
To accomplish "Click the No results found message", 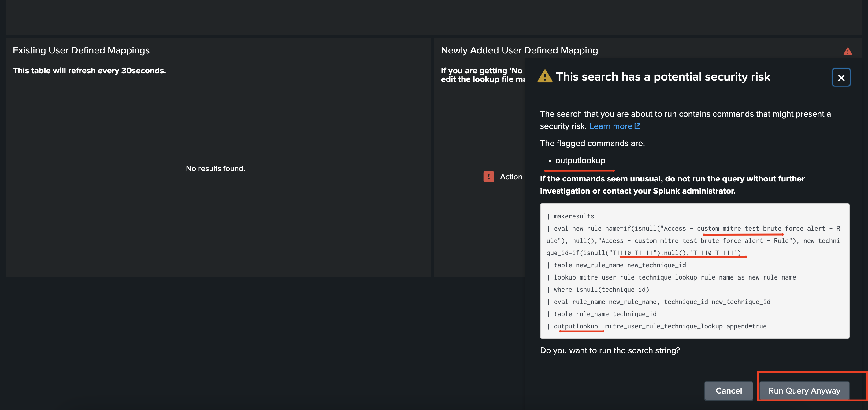I will pos(215,168).
